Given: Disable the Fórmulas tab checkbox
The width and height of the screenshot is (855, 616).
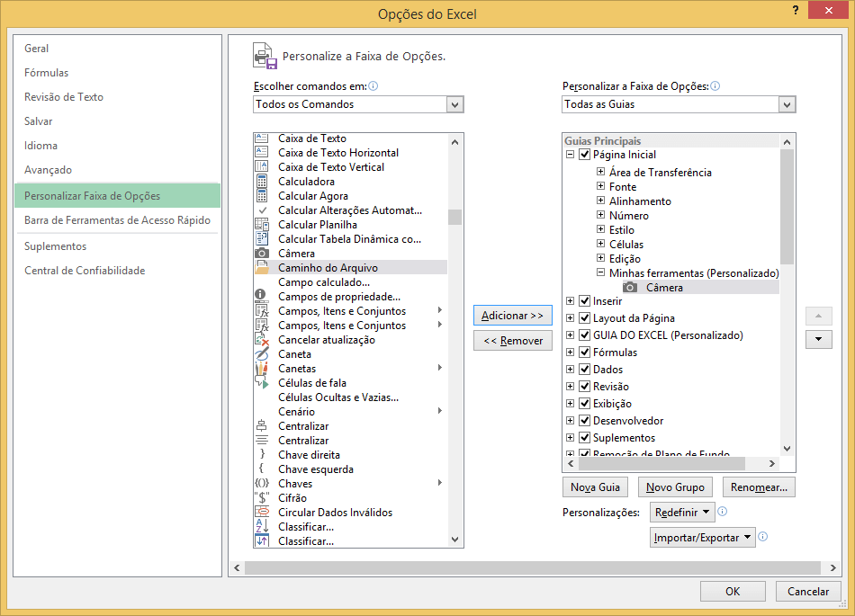Looking at the screenshot, I should point(585,353).
